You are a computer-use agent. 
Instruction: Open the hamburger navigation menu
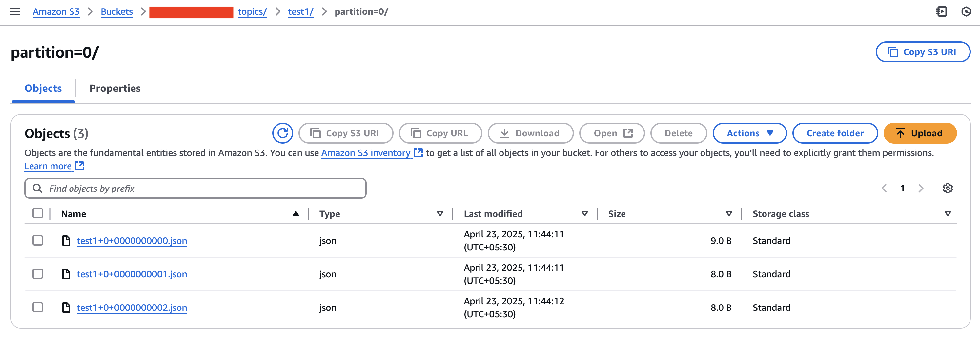coord(15,12)
